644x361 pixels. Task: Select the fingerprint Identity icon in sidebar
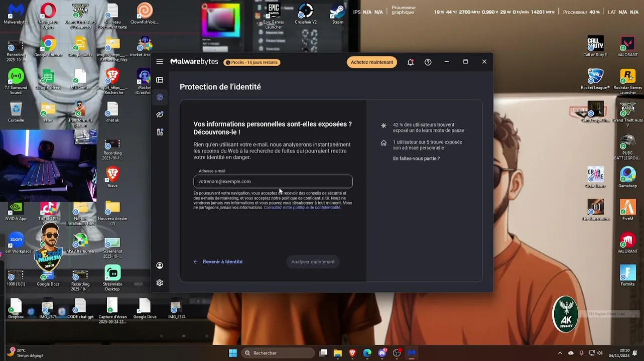click(x=160, y=97)
